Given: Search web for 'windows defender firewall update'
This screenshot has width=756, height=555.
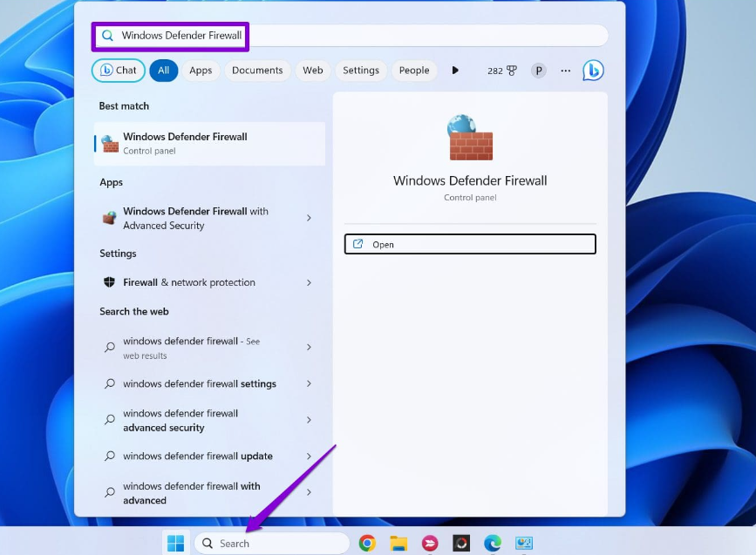Looking at the screenshot, I should [x=210, y=456].
